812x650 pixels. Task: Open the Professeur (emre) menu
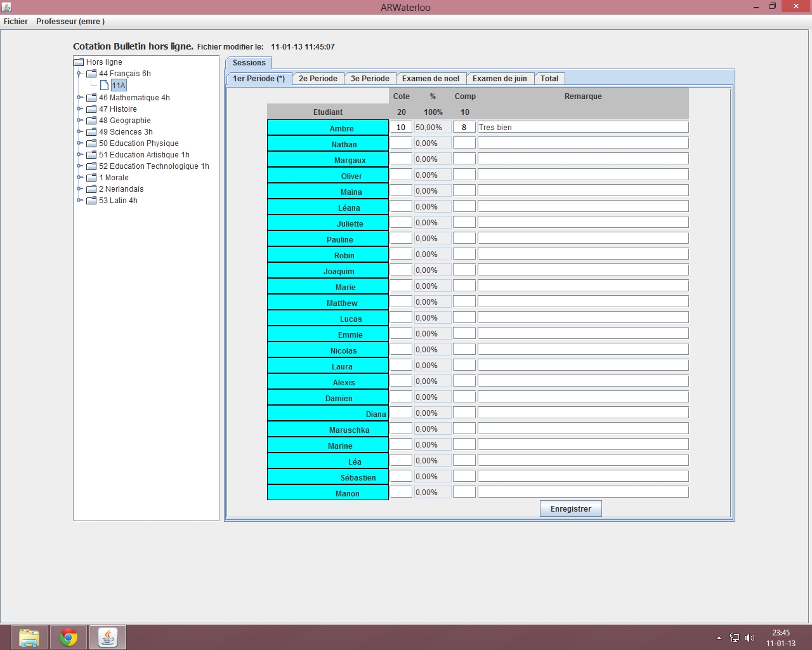tap(70, 22)
